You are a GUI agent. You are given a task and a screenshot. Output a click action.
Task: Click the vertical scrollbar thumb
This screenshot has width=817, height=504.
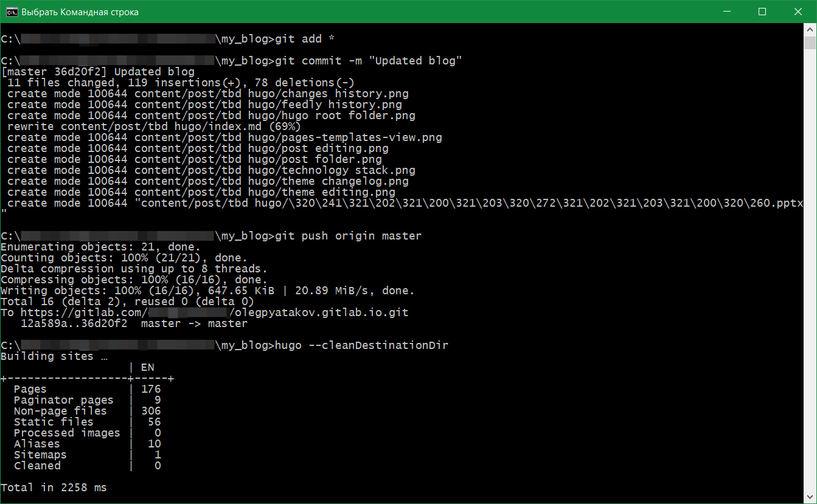(x=810, y=43)
